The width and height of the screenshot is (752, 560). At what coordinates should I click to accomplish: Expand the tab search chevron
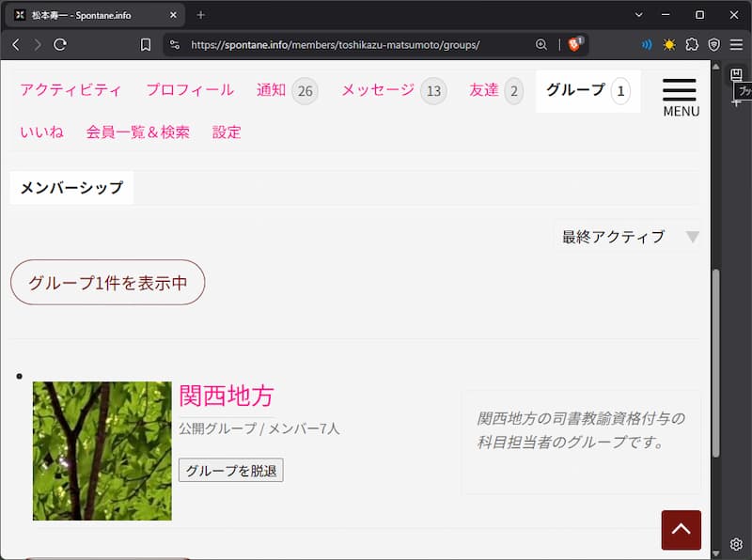click(x=638, y=15)
